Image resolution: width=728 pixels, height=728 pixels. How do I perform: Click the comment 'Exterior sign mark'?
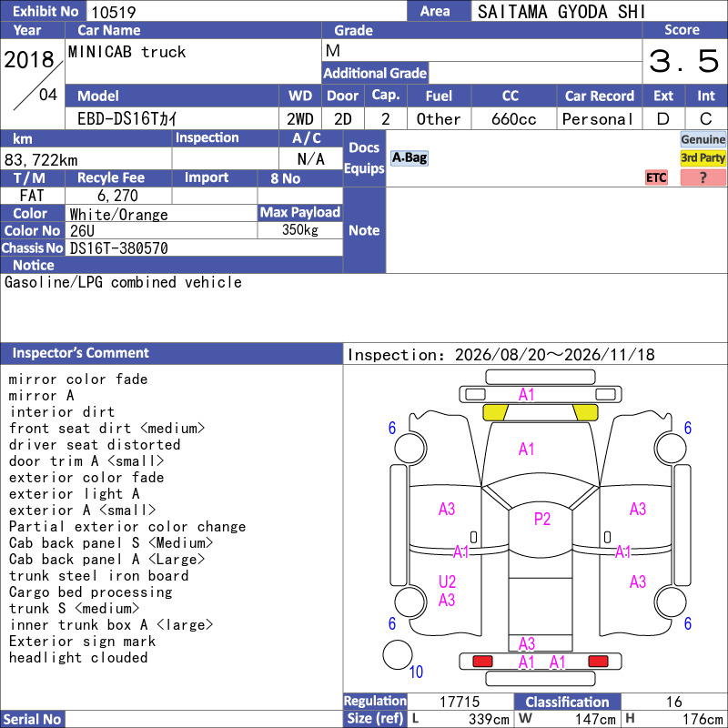pos(82,642)
